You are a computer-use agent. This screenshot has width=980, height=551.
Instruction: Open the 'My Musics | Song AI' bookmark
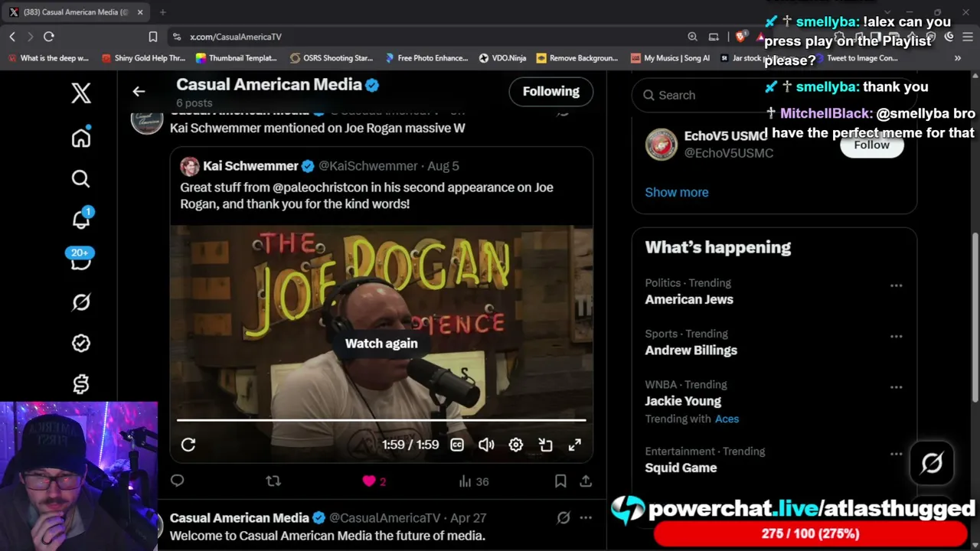[670, 58]
